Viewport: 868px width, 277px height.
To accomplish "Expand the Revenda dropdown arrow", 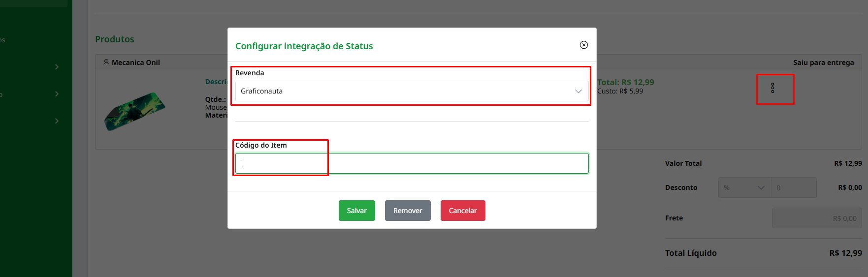I will click(x=579, y=91).
